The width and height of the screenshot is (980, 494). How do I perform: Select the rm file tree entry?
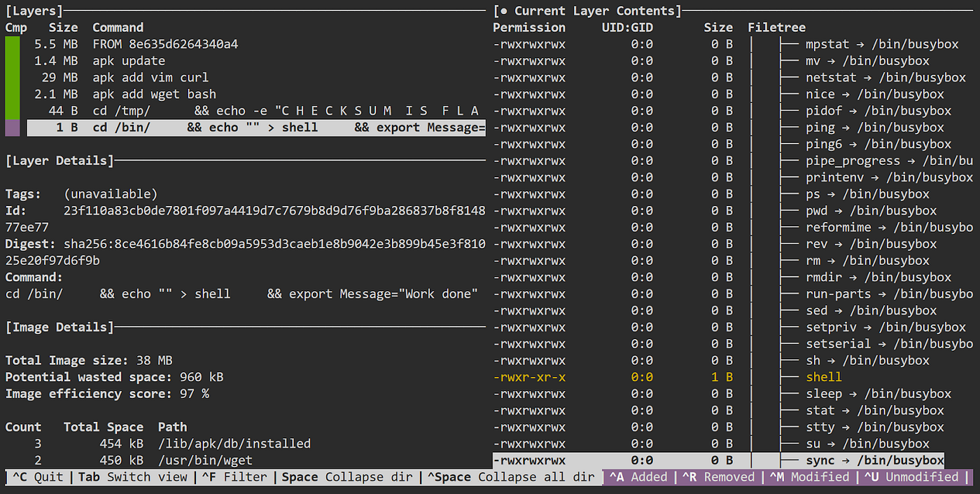click(867, 261)
